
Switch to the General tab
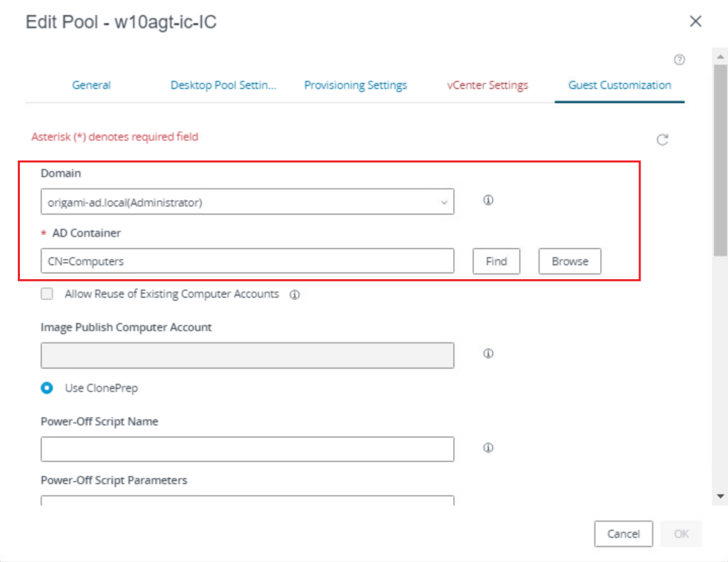pos(91,85)
